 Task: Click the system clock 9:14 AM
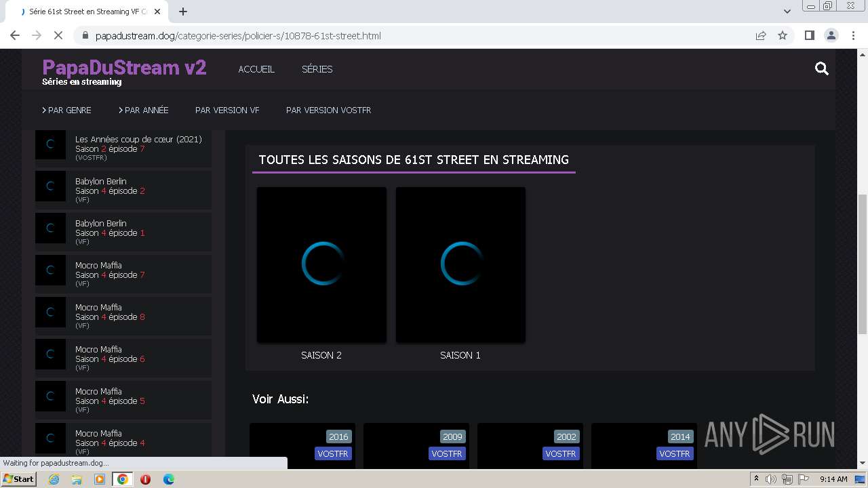(833, 479)
